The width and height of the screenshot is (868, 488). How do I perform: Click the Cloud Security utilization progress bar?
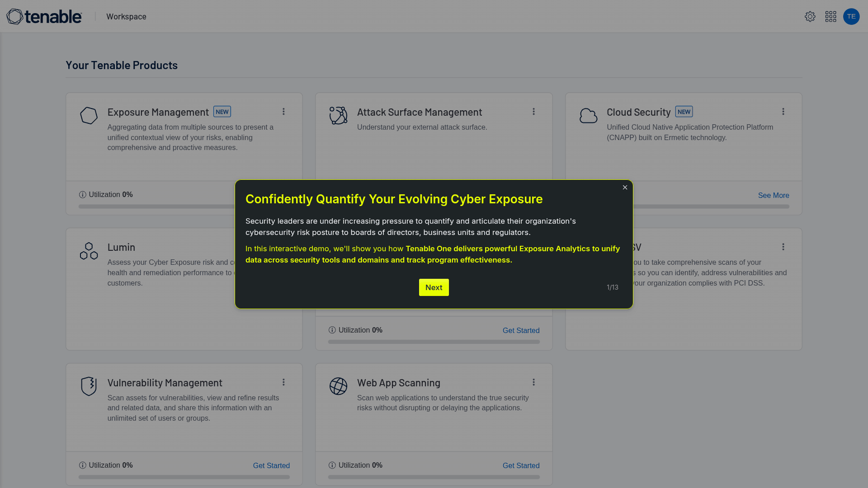coord(711,206)
